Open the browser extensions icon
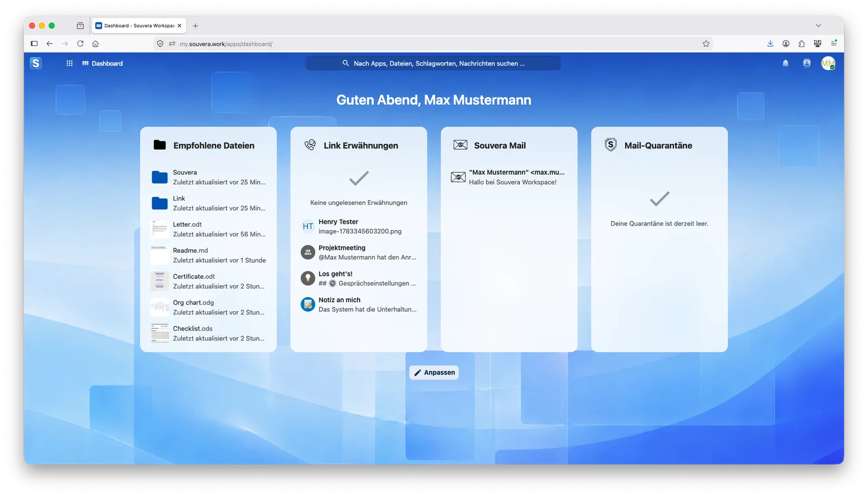Screen dimensions: 868x496 [801, 44]
